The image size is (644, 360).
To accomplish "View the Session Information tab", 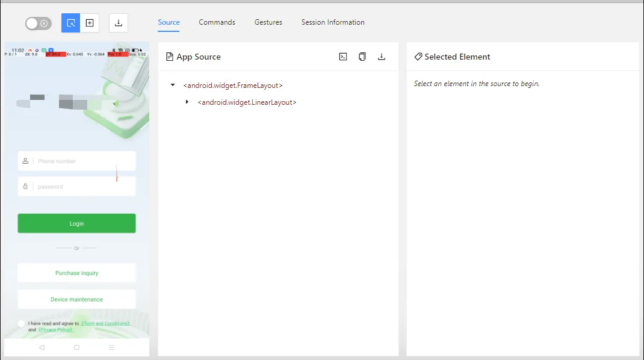I will tap(333, 22).
